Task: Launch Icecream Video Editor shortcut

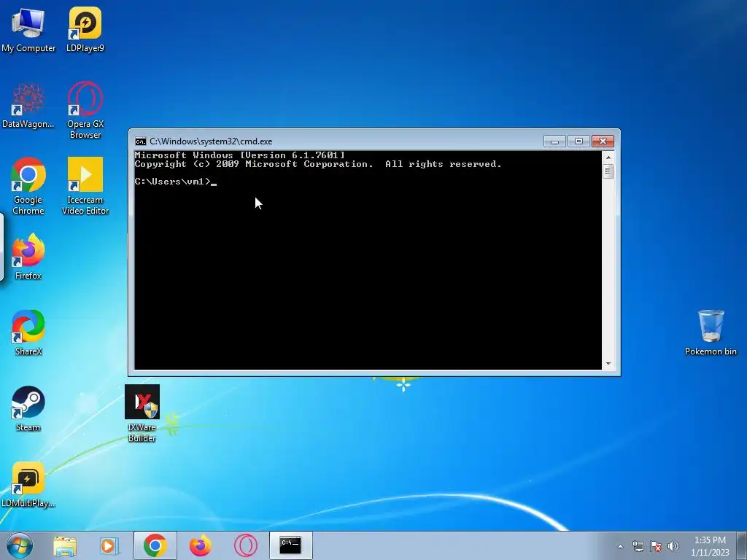Action: [x=85, y=186]
